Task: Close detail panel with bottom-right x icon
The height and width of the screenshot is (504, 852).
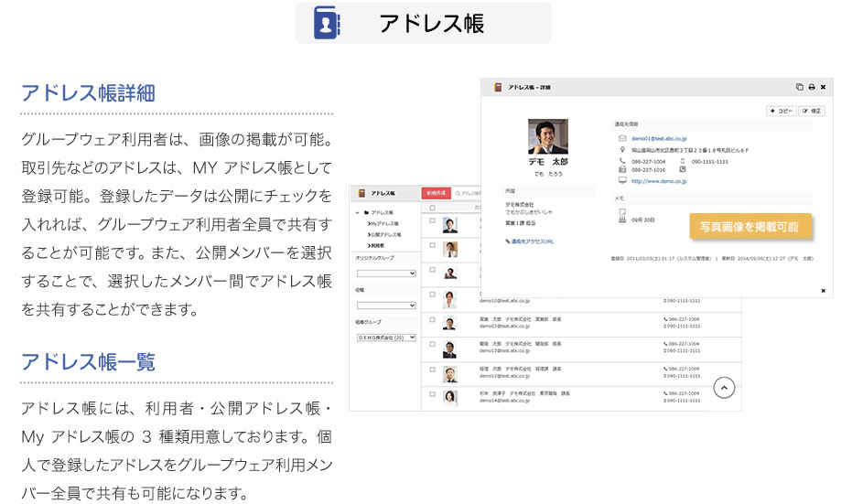Action: pos(823,291)
